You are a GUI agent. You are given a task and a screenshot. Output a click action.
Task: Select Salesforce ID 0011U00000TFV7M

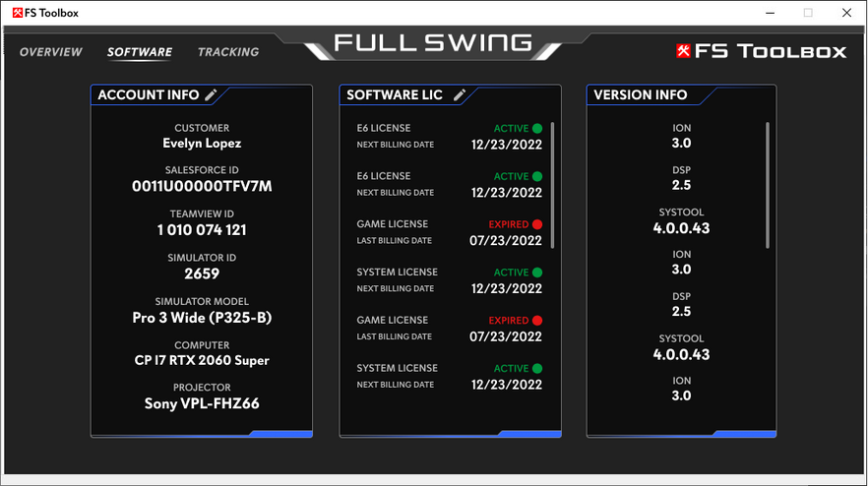202,187
